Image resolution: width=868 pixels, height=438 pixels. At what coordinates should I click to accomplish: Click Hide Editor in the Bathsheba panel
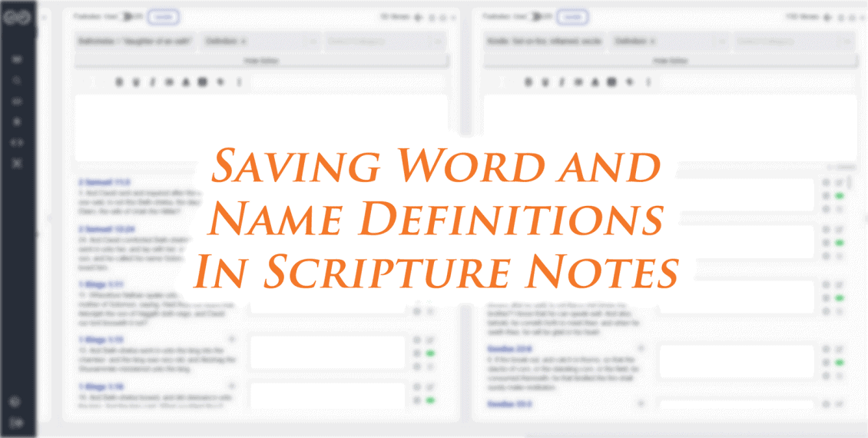tap(262, 61)
